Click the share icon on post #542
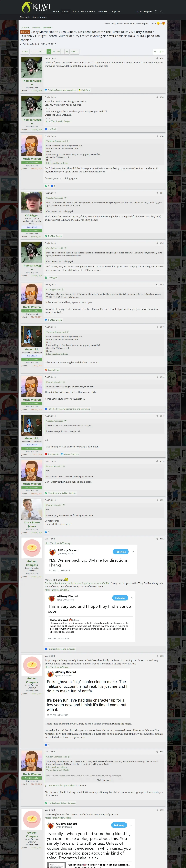 (157, 97)
